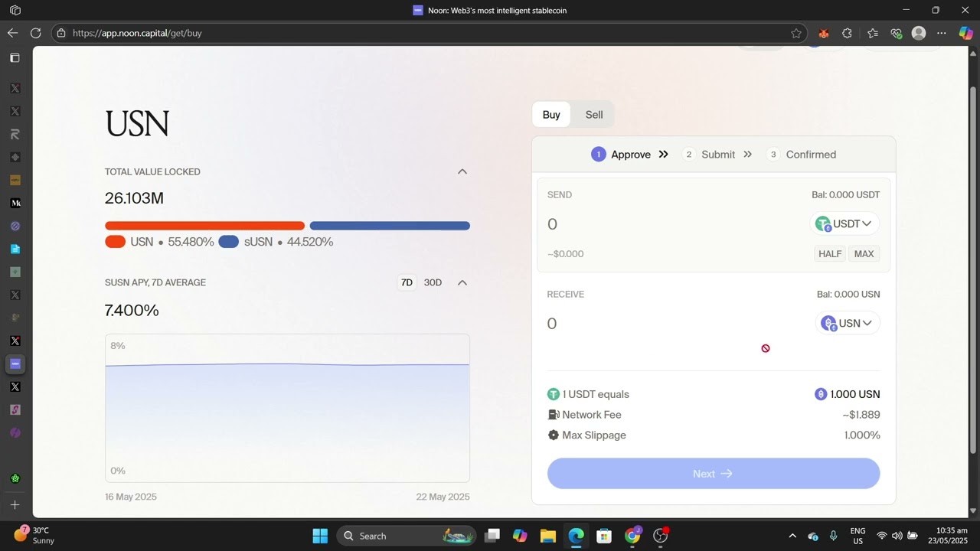Open the green pinned tab in sidebar
Image resolution: width=980 pixels, height=551 pixels.
[x=15, y=478]
